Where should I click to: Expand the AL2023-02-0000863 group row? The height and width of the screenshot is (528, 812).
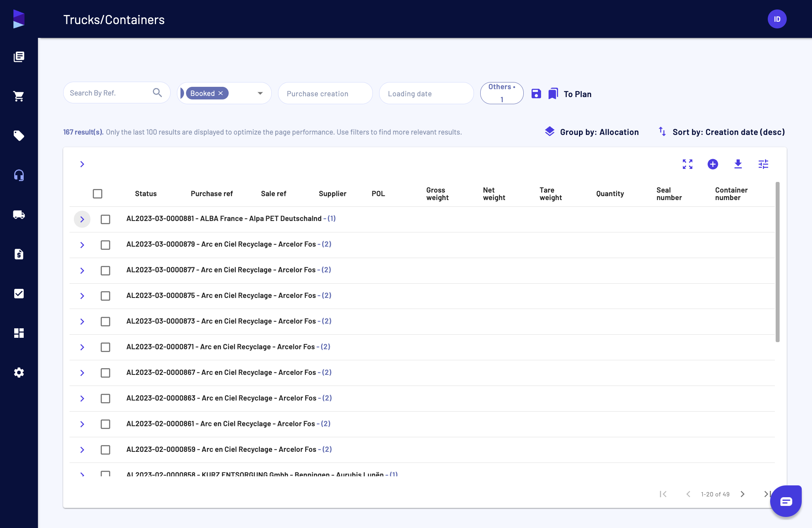(x=82, y=399)
